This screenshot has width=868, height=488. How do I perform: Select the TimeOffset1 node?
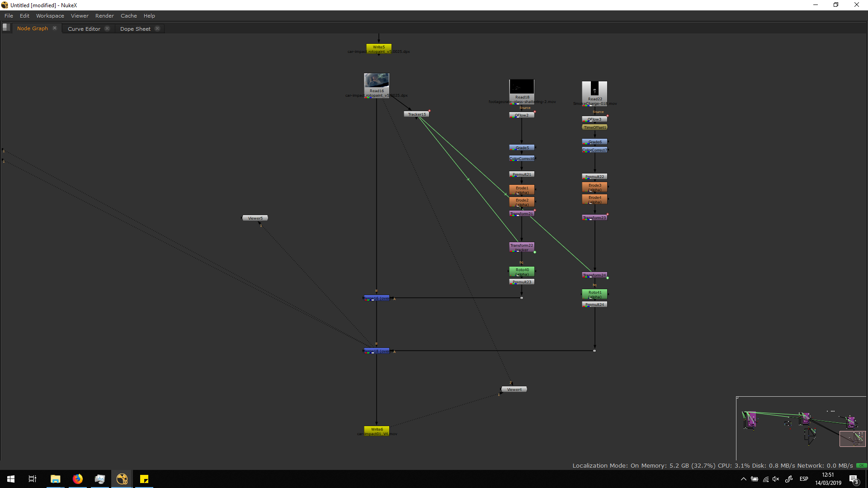[x=594, y=127]
